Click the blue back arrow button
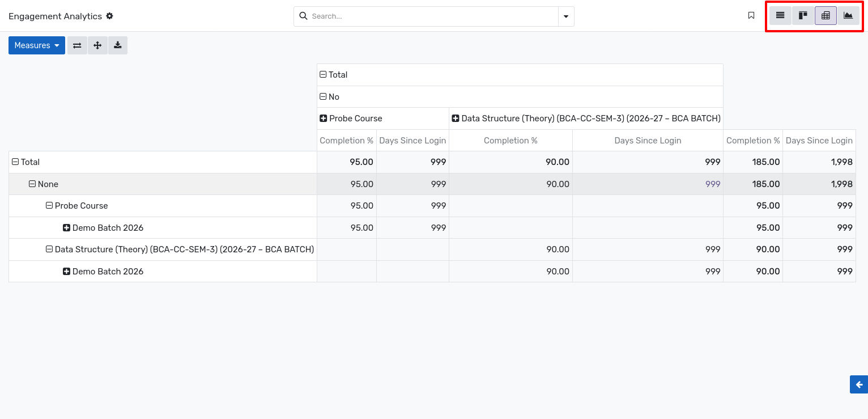Image resolution: width=868 pixels, height=419 pixels. coord(859,384)
